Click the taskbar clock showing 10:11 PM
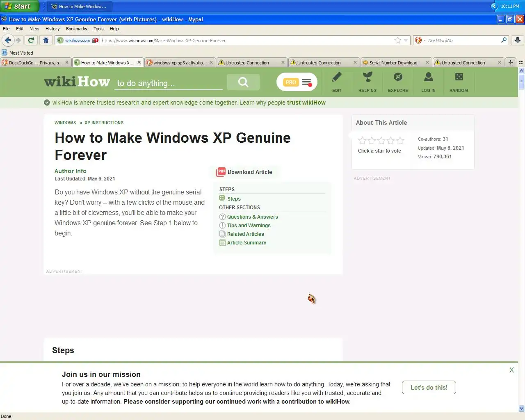Viewport: 525px width, 420px height. [x=510, y=6]
